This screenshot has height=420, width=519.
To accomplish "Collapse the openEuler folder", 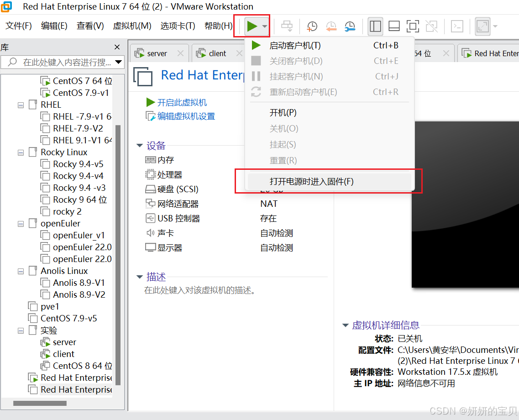I will (21, 224).
